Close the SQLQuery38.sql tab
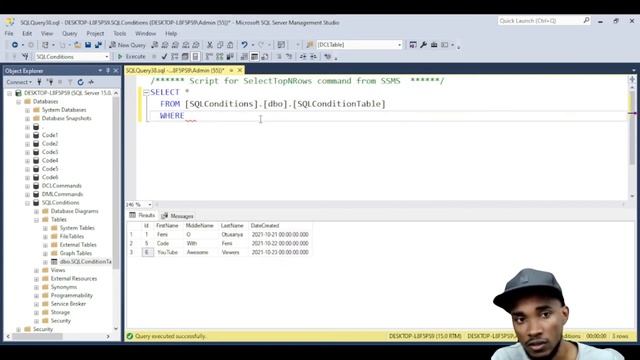Viewport: 640px width, 360px height. (240, 71)
